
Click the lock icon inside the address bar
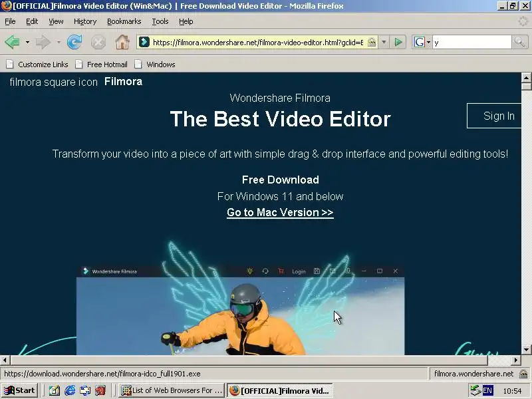pos(372,42)
